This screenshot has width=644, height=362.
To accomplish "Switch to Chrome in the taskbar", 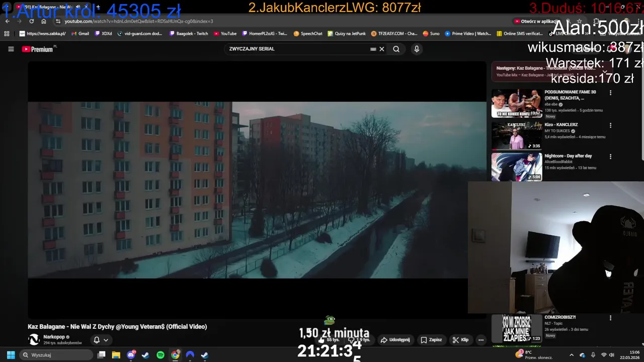I will point(175,354).
